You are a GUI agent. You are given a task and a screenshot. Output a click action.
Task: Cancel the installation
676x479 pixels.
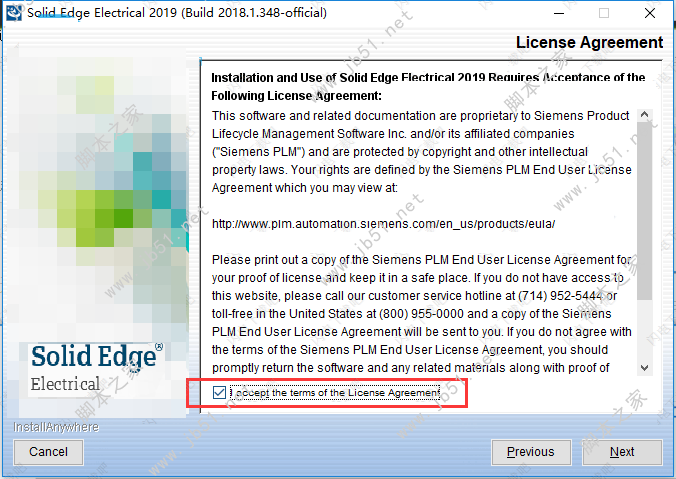point(48,452)
